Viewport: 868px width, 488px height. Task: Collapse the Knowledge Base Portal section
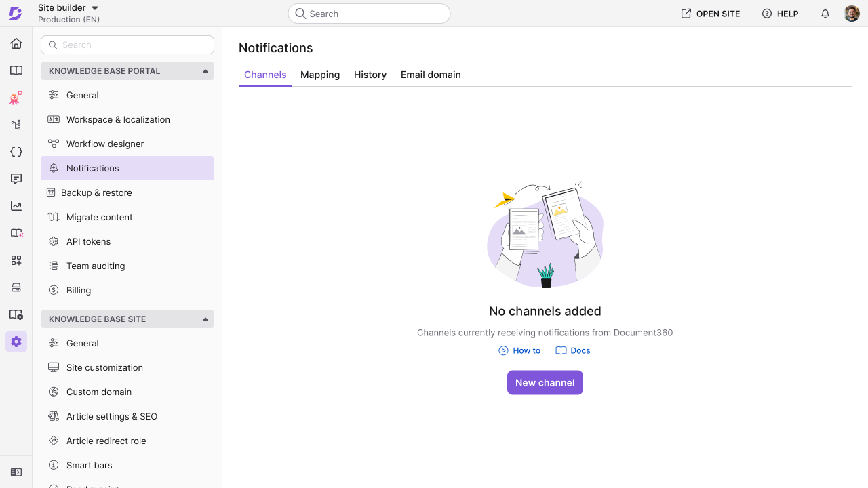127,71
